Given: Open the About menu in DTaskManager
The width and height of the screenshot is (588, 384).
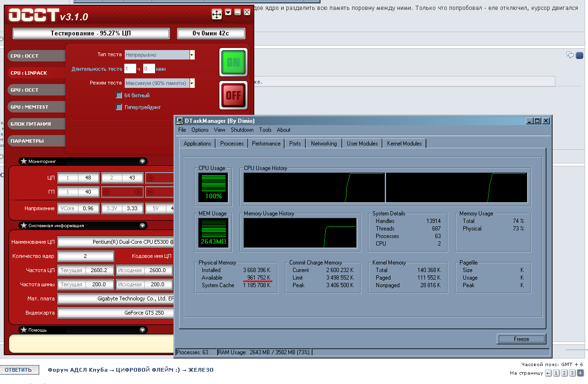Looking at the screenshot, I should pyautogui.click(x=284, y=130).
